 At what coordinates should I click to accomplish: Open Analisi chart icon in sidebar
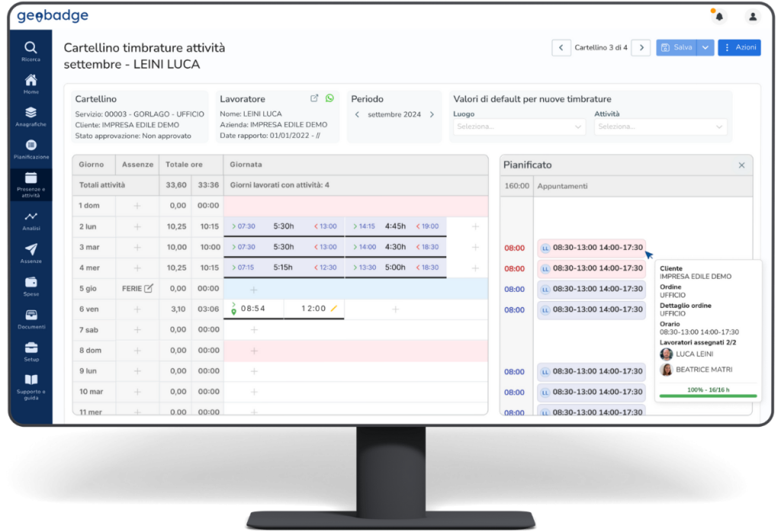pyautogui.click(x=31, y=216)
